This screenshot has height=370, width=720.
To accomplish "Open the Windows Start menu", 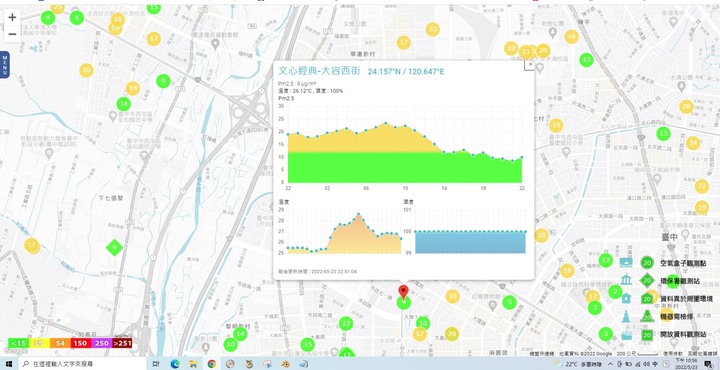I will pos(8,364).
